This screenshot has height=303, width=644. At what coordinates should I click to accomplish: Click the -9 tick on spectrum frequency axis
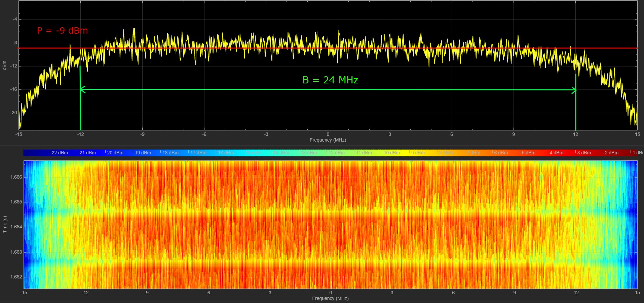coord(142,134)
